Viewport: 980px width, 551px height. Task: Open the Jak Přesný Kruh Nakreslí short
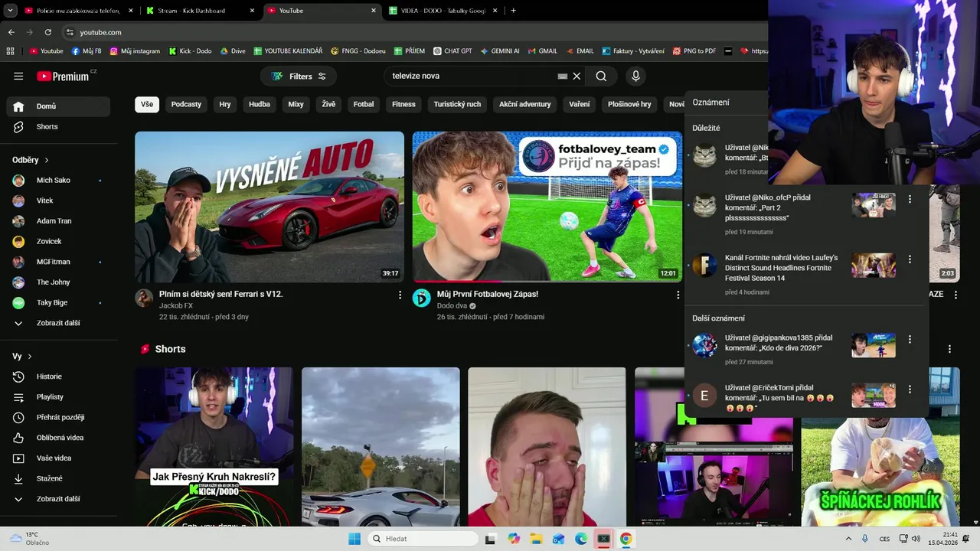click(214, 447)
